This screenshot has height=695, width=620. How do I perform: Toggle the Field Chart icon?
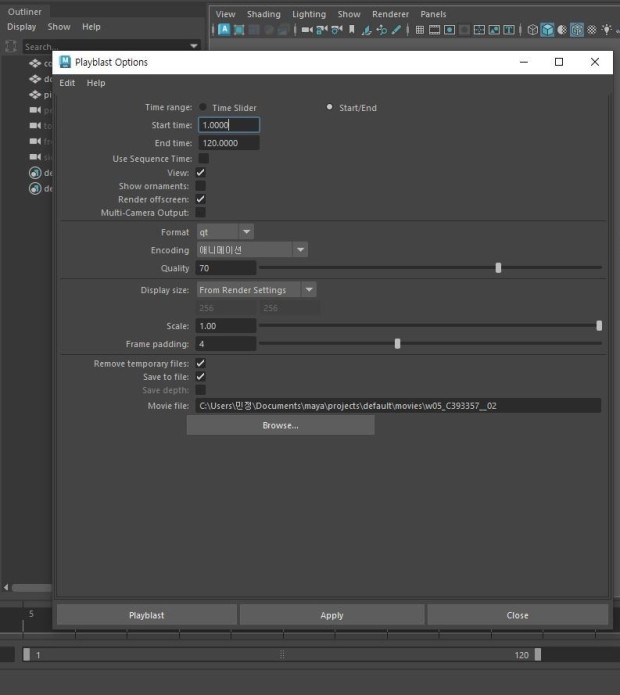pyautogui.click(x=479, y=30)
